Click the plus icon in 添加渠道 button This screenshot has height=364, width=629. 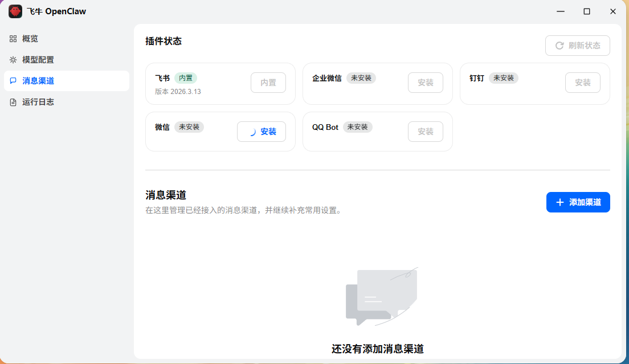(559, 202)
